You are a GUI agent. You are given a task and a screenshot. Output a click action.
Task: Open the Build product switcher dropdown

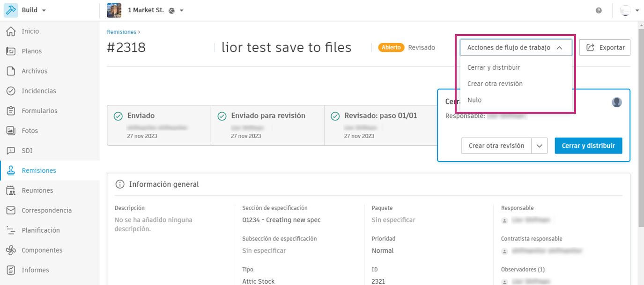[44, 10]
